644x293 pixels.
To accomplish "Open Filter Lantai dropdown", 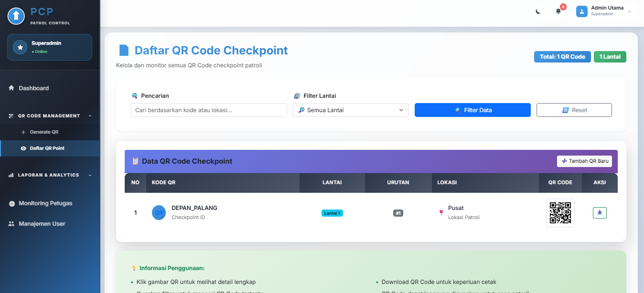I will coord(351,110).
